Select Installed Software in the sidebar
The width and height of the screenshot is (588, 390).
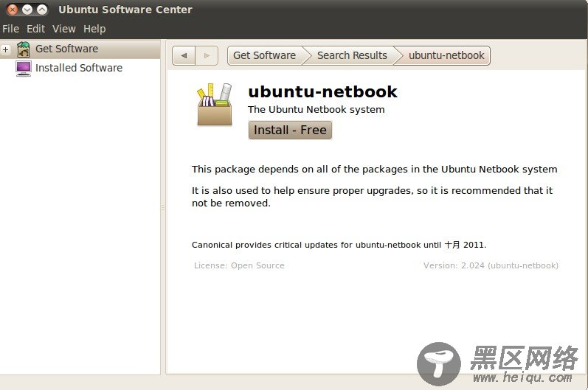(x=80, y=68)
